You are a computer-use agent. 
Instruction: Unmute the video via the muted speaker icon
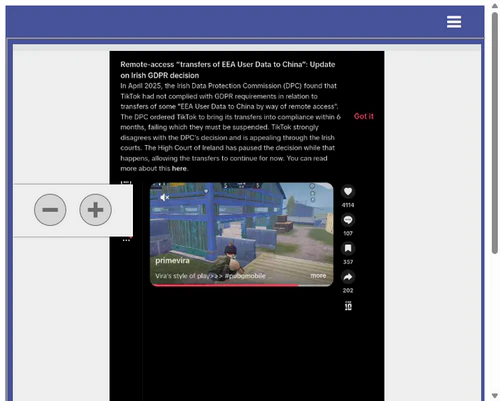(x=165, y=197)
